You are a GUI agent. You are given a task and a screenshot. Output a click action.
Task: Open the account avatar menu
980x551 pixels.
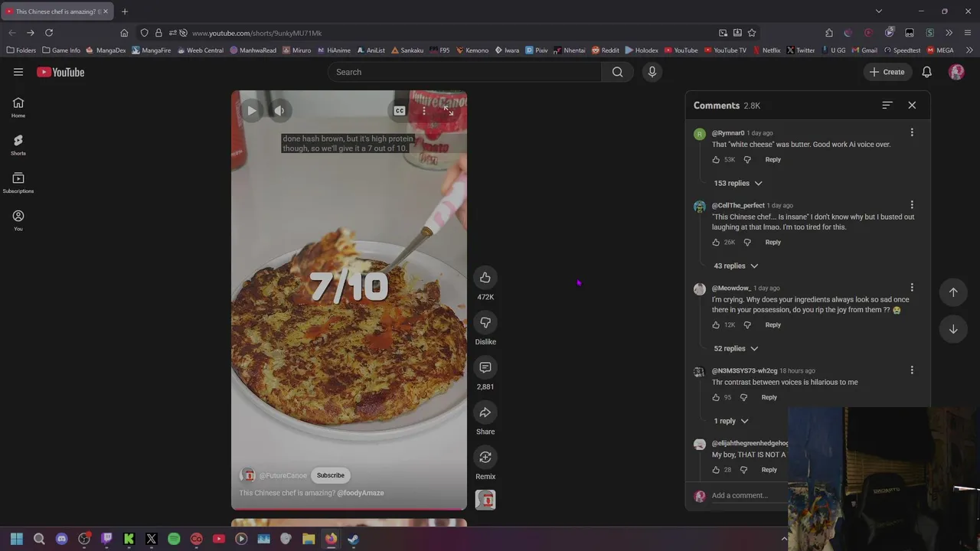[x=956, y=72]
